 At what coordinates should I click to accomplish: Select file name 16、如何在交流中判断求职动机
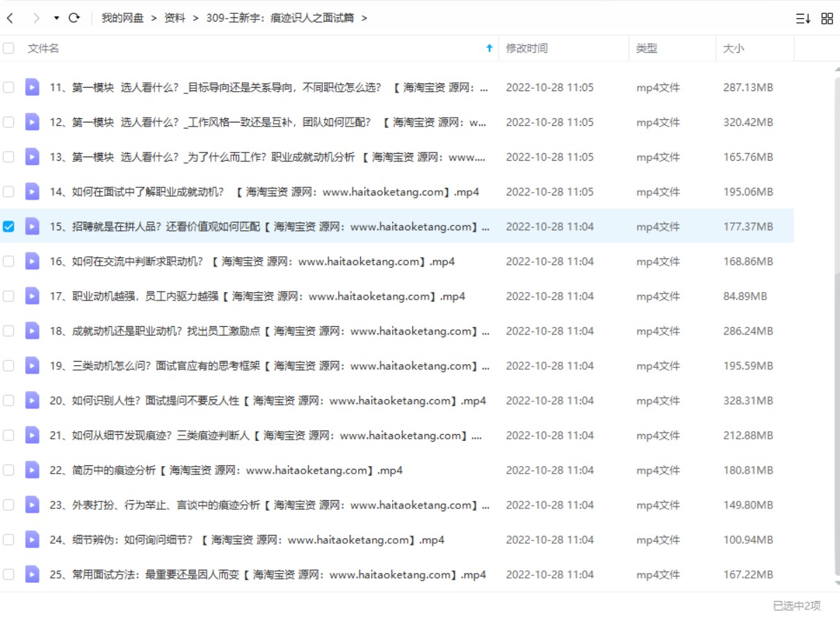click(x=252, y=261)
